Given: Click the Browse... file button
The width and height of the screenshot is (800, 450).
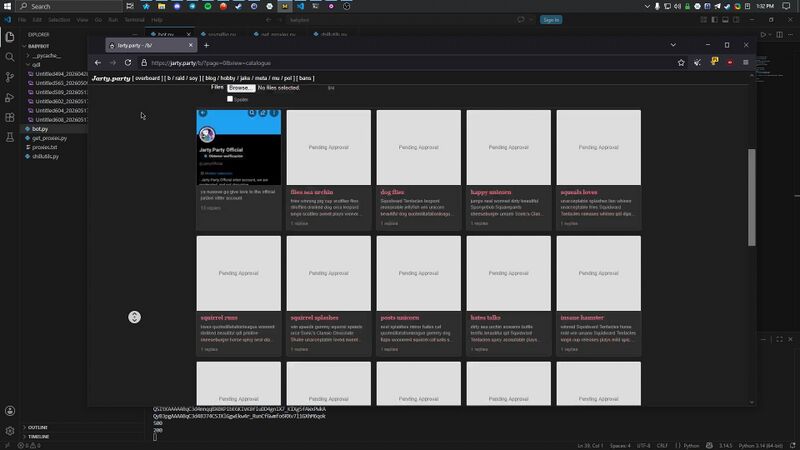Looking at the screenshot, I should pos(241,88).
